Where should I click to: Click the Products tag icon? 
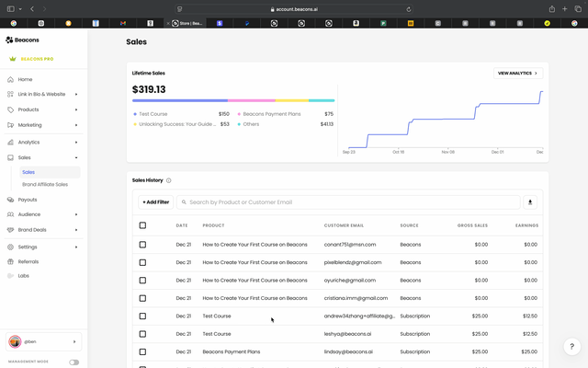pyautogui.click(x=10, y=109)
